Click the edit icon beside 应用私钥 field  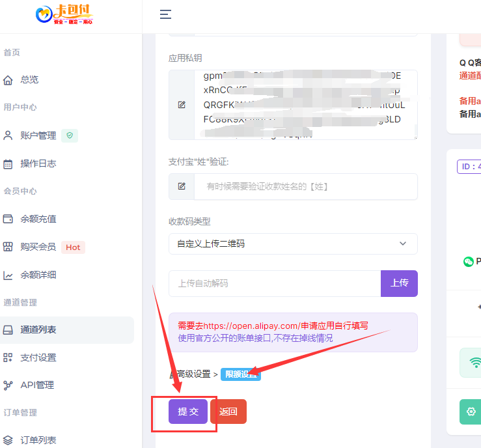click(x=182, y=105)
